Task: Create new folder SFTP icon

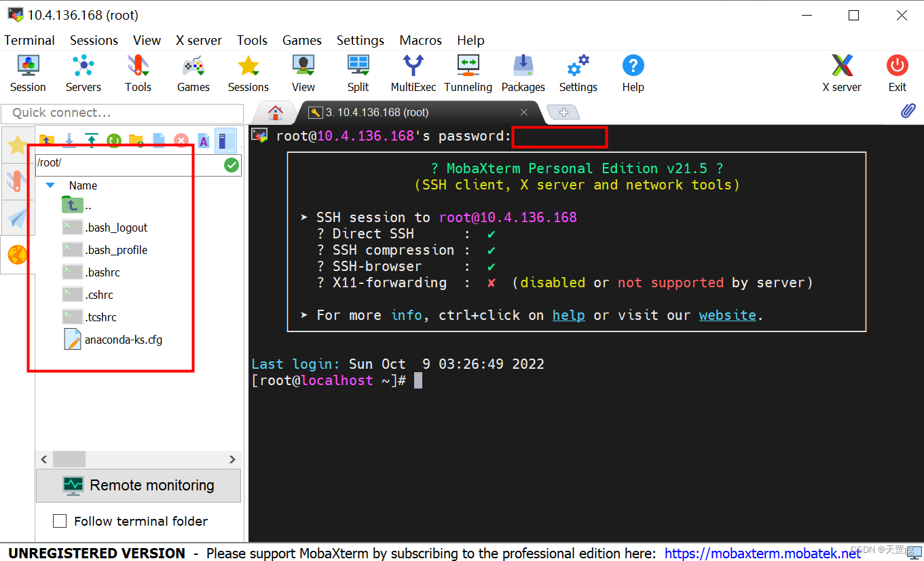Action: 136,140
